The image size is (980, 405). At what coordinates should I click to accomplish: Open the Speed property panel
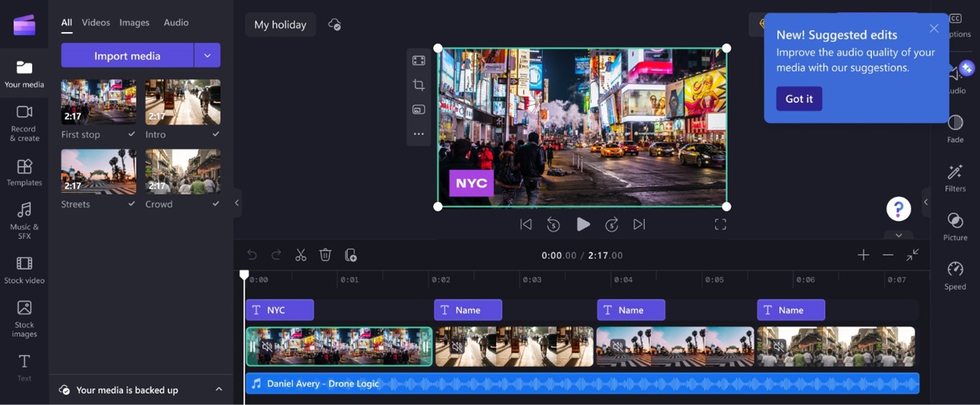(955, 275)
